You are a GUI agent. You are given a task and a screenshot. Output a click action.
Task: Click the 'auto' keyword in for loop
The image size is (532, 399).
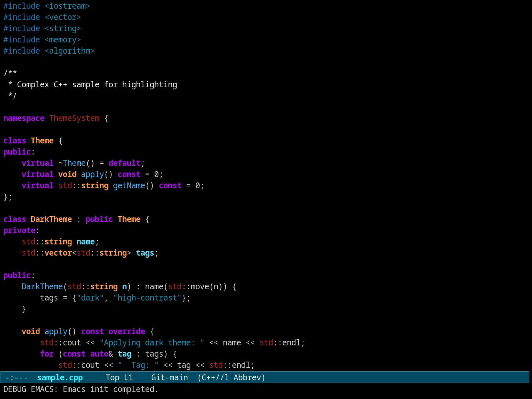click(x=99, y=354)
